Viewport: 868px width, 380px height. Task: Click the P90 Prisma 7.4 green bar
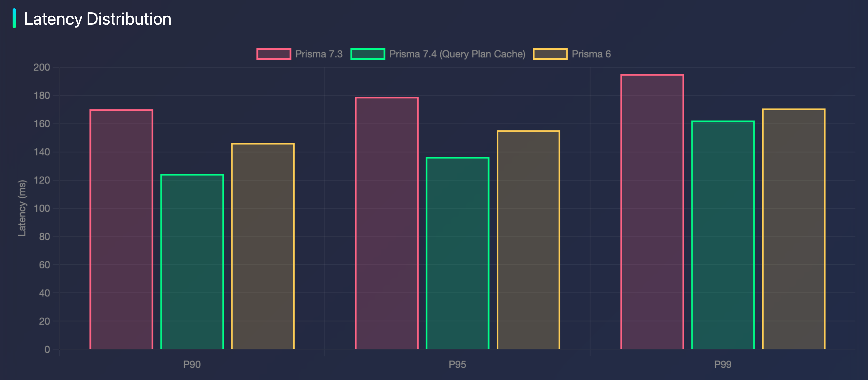coord(192,262)
